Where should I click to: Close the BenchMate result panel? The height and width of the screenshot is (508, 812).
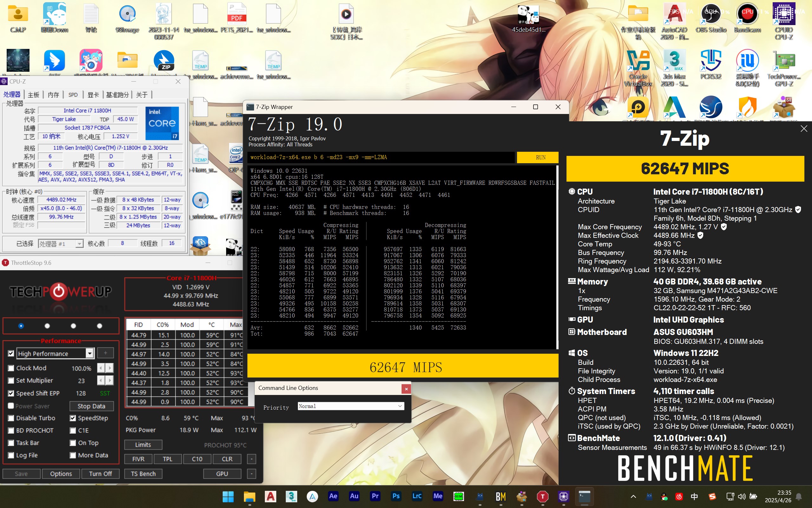pos(804,129)
